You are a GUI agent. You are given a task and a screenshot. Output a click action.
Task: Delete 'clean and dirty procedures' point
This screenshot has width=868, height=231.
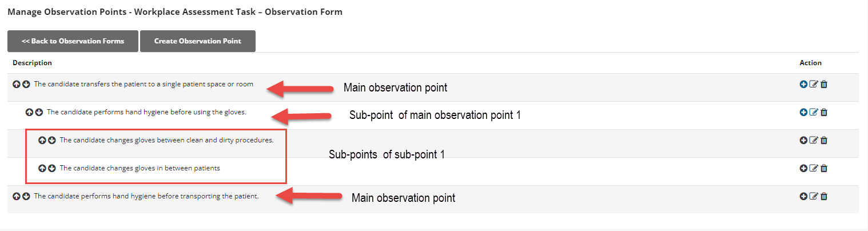click(824, 140)
